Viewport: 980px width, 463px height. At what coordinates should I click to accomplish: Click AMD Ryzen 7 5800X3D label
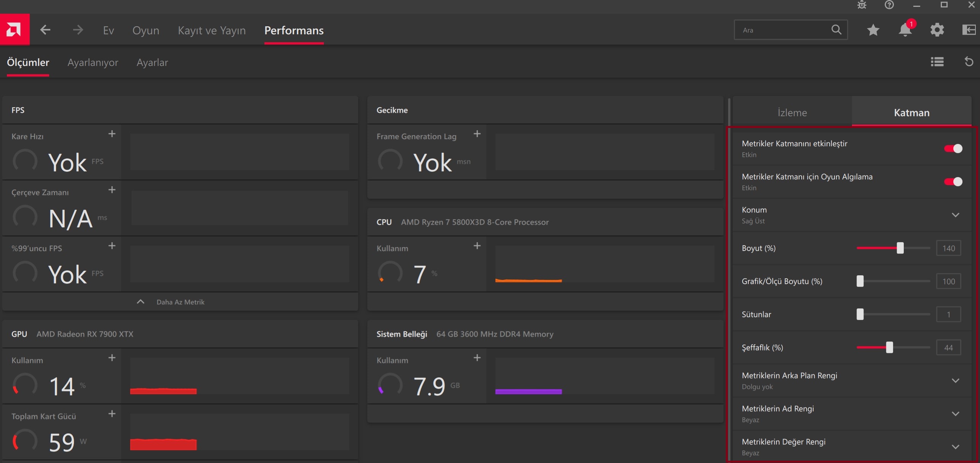tap(475, 222)
